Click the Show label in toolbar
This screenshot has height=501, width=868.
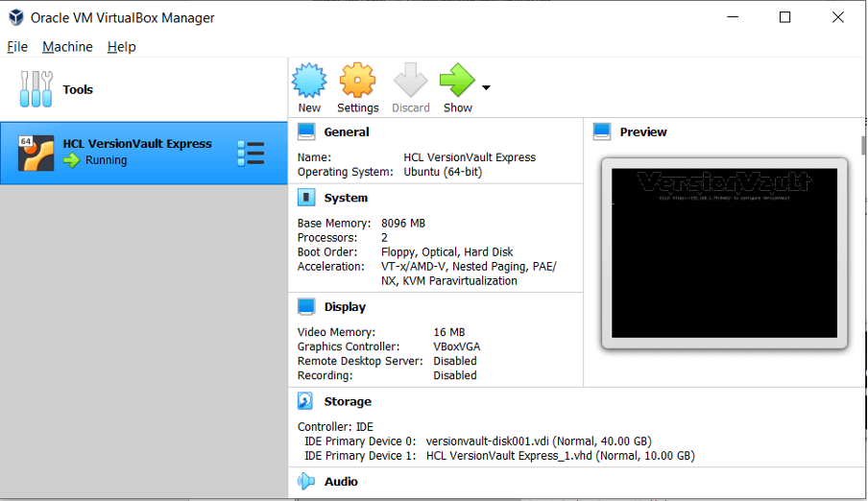(x=458, y=107)
